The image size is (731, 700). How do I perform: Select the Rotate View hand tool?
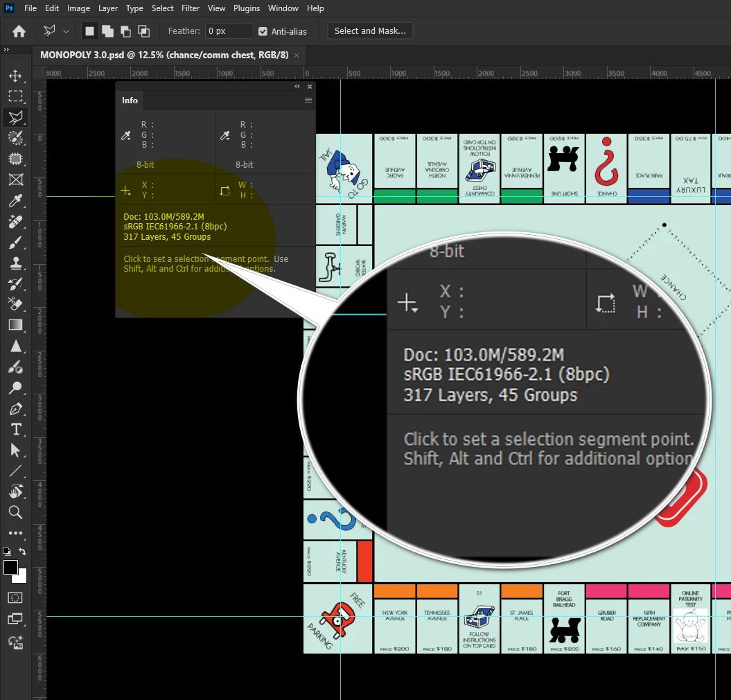15,491
